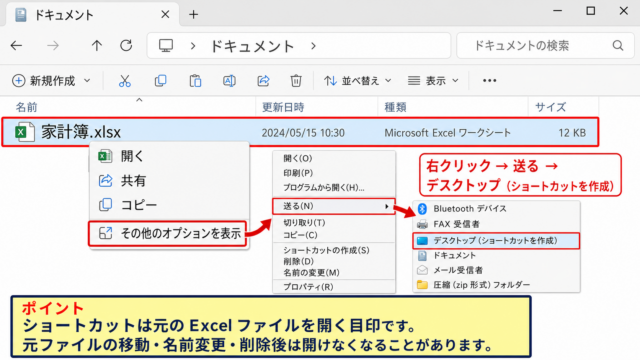
Task: Click the Rename icon in toolbar
Action: click(229, 81)
